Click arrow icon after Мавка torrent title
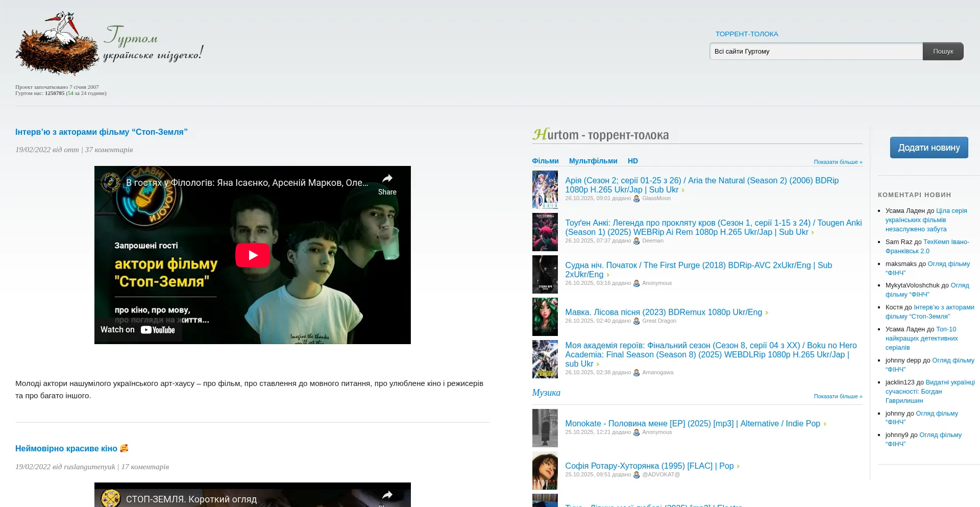980x507 pixels. [x=767, y=313]
